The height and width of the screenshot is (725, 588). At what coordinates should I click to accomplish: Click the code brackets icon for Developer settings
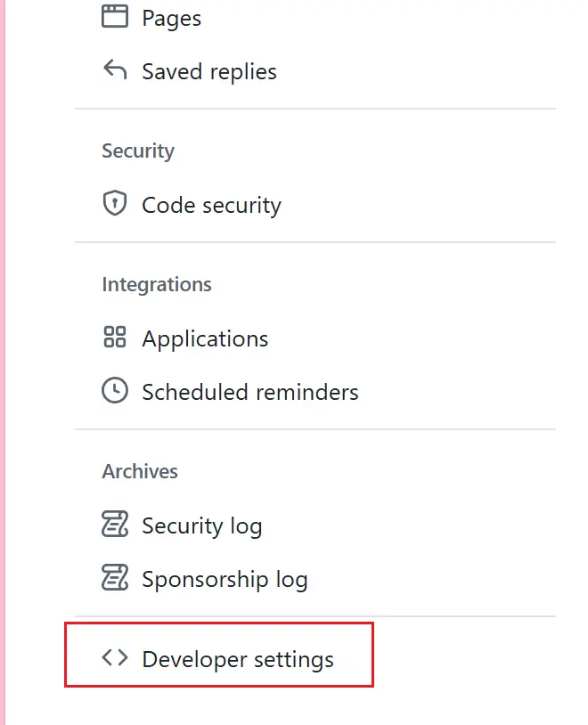pyautogui.click(x=115, y=658)
